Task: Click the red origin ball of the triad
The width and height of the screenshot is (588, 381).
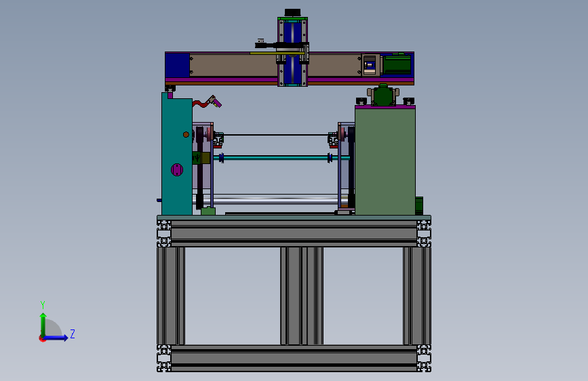Action: coord(42,338)
